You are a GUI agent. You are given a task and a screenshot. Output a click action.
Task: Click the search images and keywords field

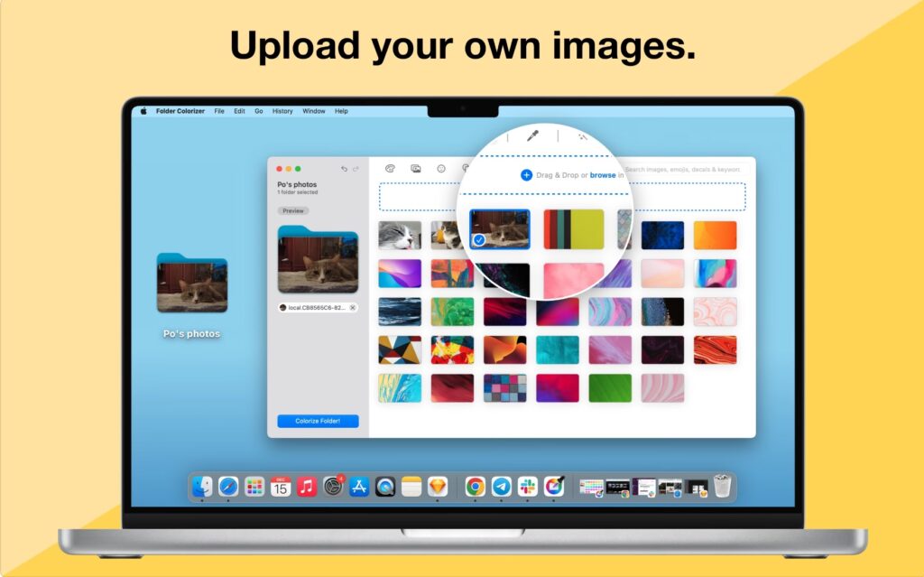click(x=688, y=170)
